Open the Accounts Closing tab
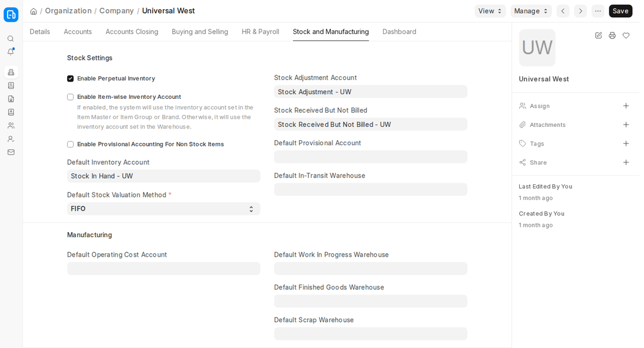644x348 pixels. (132, 32)
